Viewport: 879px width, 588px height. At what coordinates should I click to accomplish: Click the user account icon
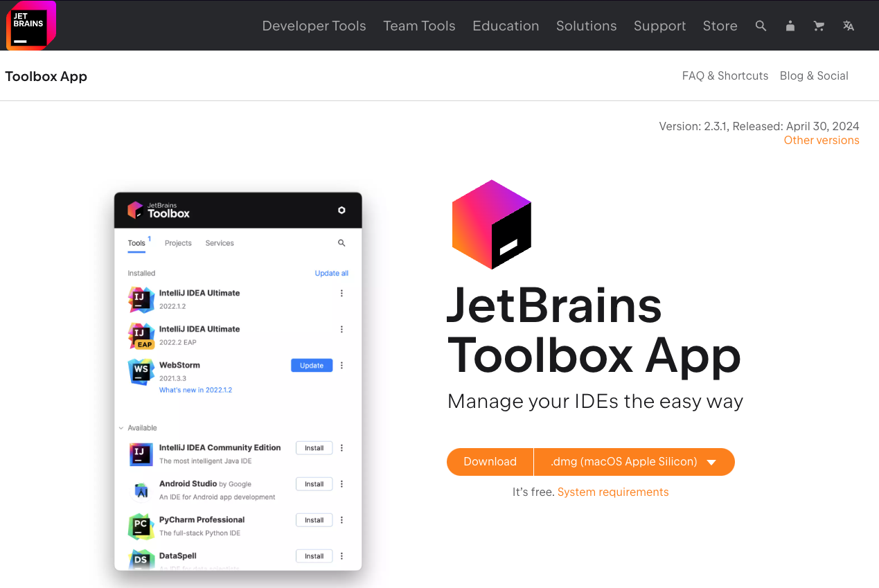790,26
